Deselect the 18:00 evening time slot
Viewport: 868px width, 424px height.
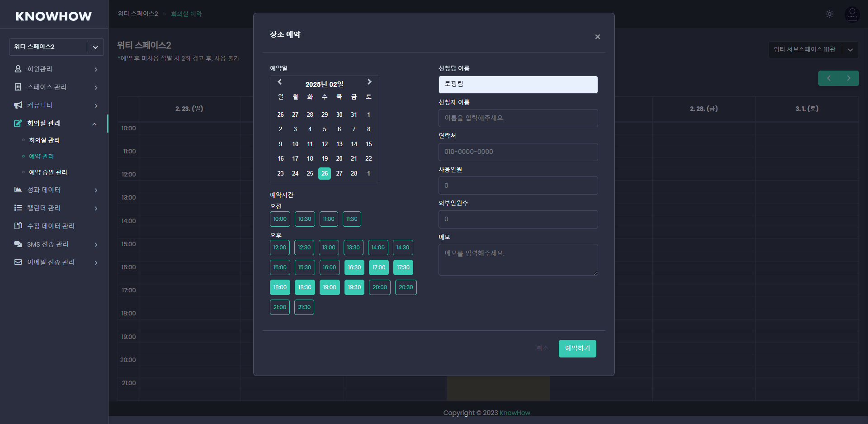click(280, 287)
